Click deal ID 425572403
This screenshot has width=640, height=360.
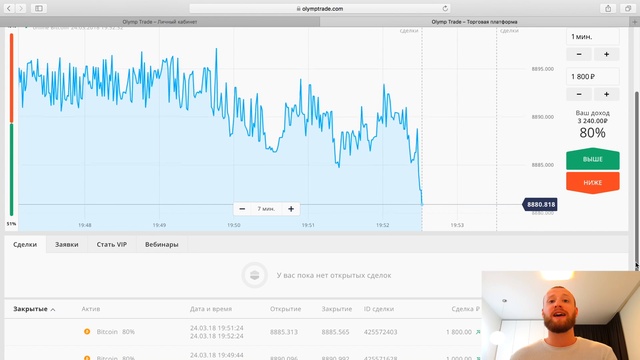380,332
